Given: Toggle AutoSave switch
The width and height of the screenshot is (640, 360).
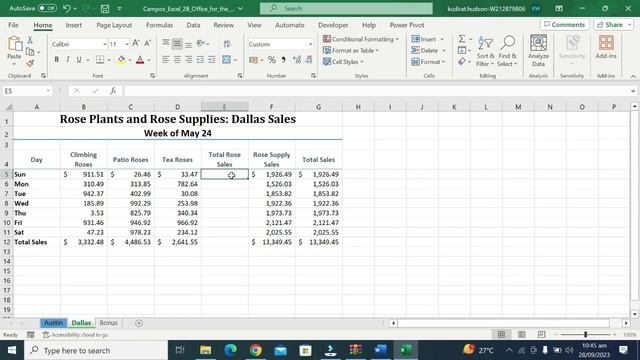Looking at the screenshot, I should click(47, 8).
